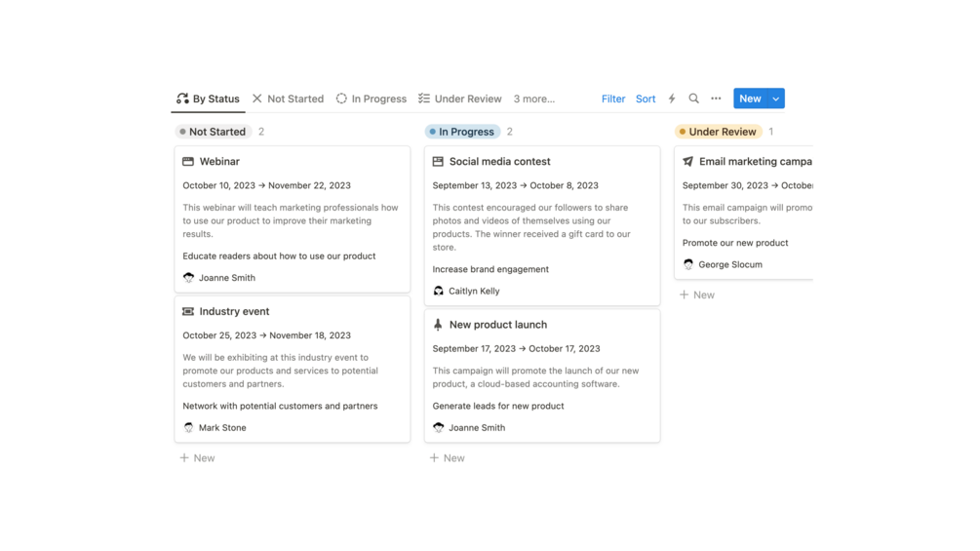Click George Slocum assignee name
The height and width of the screenshot is (551, 980).
(730, 265)
